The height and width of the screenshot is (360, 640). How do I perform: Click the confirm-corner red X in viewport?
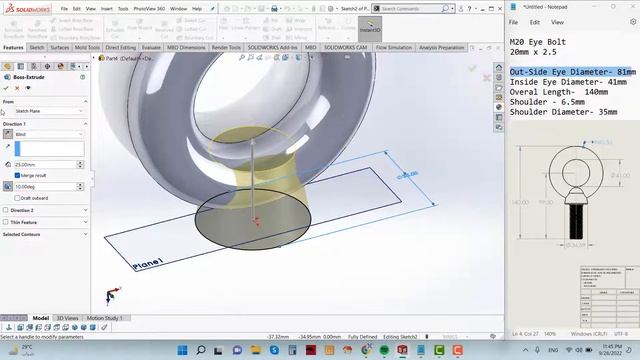pos(486,78)
